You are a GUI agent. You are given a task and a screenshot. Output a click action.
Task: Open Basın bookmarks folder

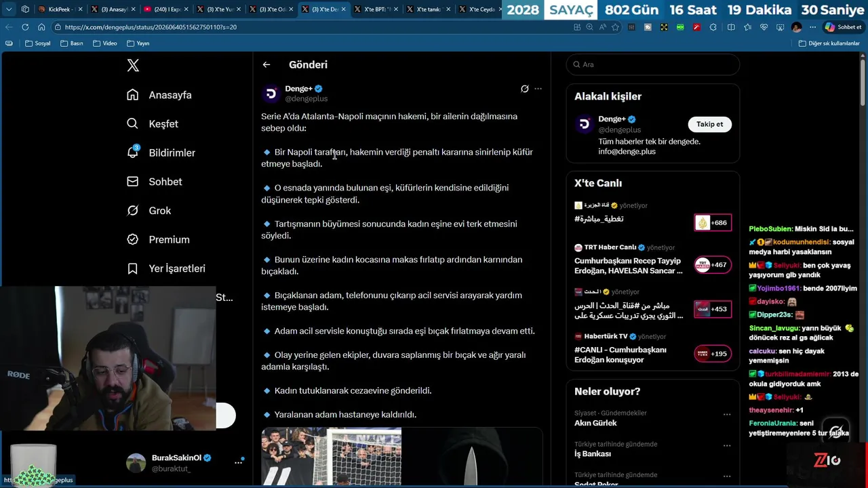pyautogui.click(x=72, y=43)
